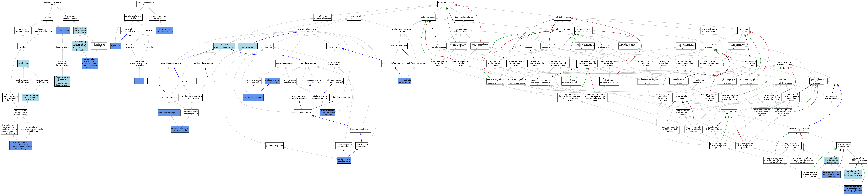Select the 'gene expression' white node
This screenshot has height=195, width=868.
click(x=835, y=81)
